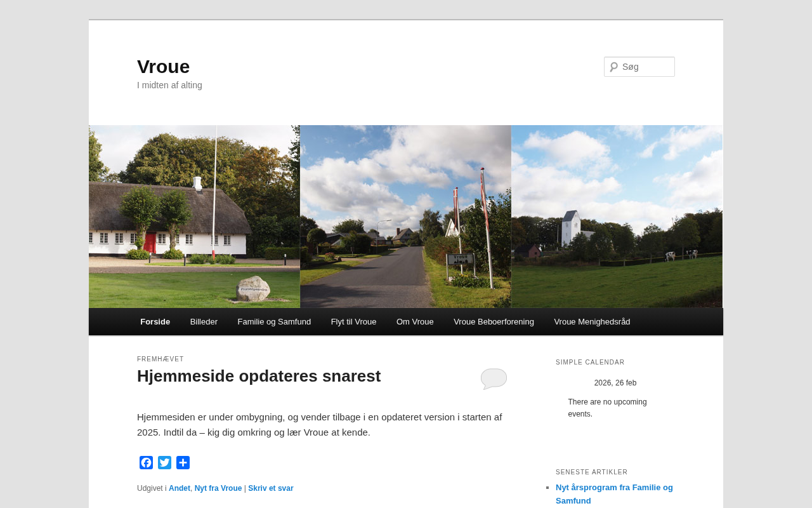
Task: Open the Vroue Beboerforening menu item
Action: point(494,322)
